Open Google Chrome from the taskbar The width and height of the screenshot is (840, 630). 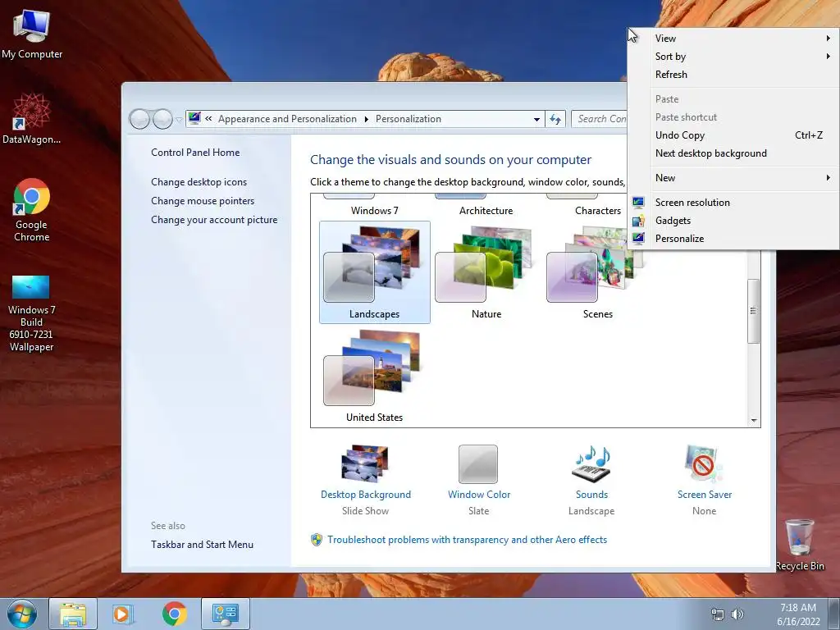pyautogui.click(x=175, y=614)
